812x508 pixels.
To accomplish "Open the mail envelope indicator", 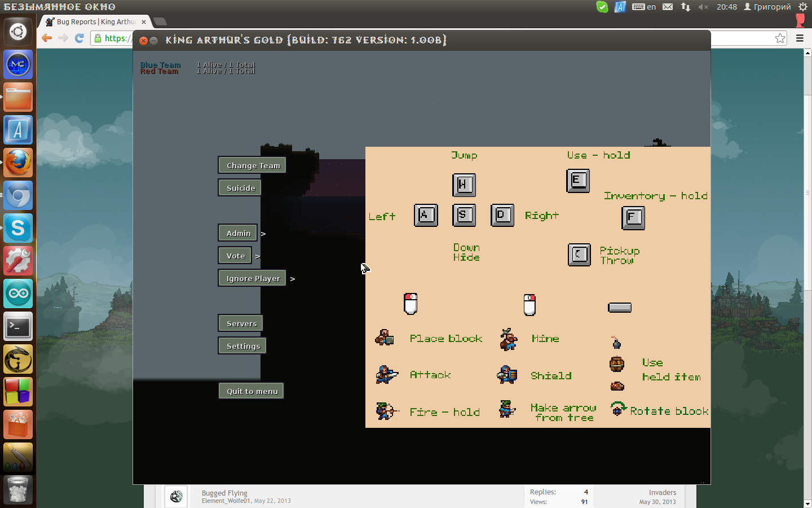I will coord(668,7).
